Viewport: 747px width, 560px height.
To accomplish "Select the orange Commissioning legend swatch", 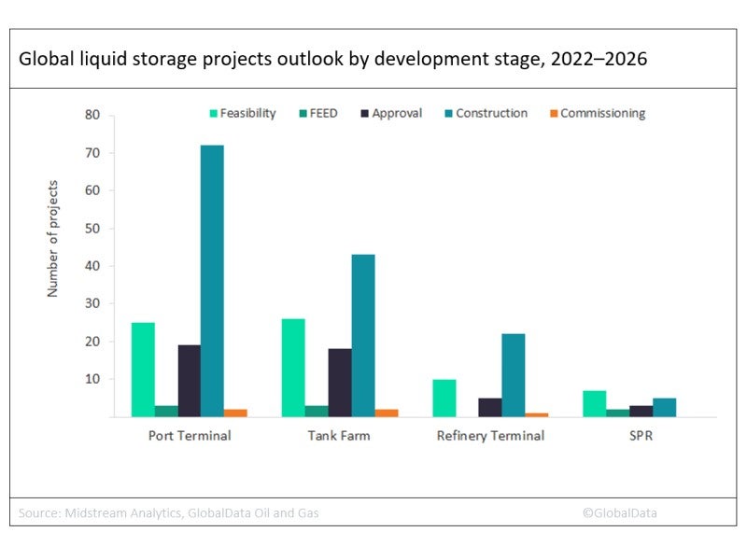I will coord(552,114).
